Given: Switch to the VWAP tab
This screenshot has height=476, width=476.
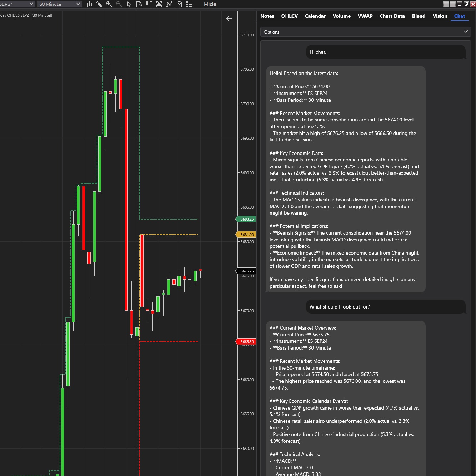Looking at the screenshot, I should coord(365,16).
